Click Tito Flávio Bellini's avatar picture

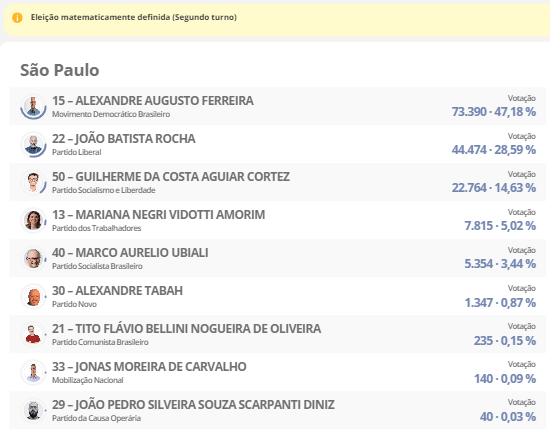[33, 334]
